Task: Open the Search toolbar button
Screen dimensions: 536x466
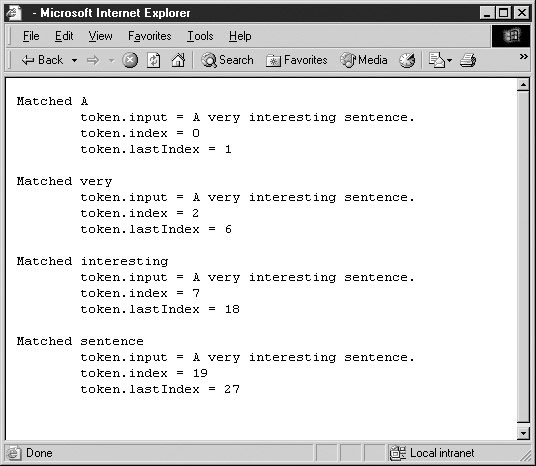Action: 227,60
